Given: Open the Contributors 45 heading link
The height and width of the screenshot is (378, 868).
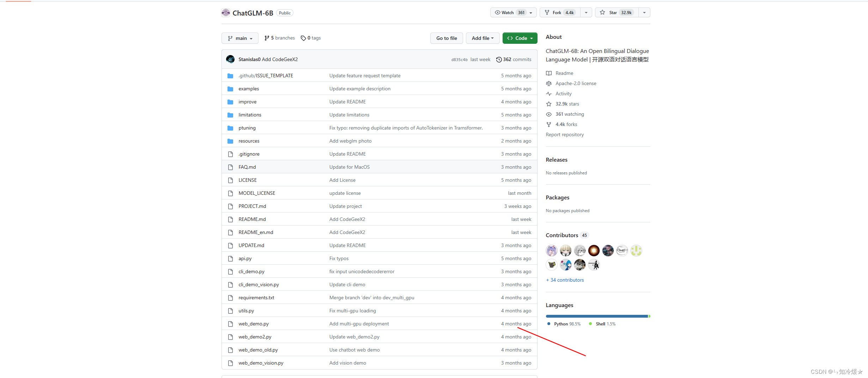Looking at the screenshot, I should pos(567,235).
